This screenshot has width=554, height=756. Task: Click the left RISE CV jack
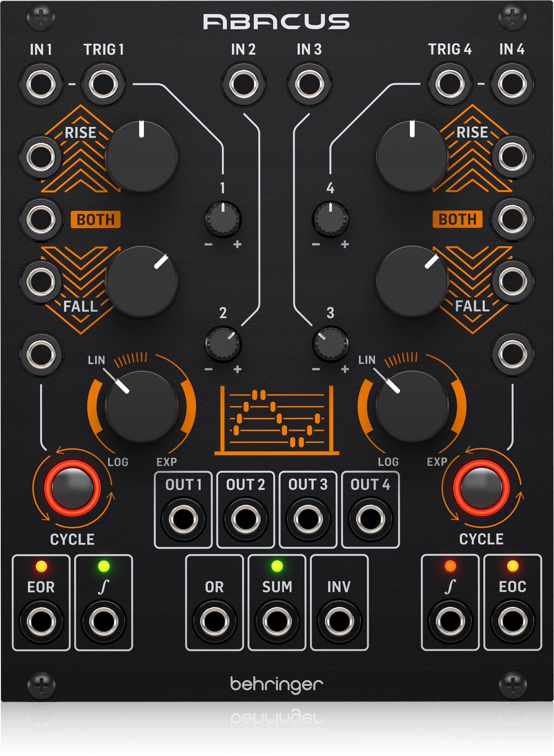[41, 157]
